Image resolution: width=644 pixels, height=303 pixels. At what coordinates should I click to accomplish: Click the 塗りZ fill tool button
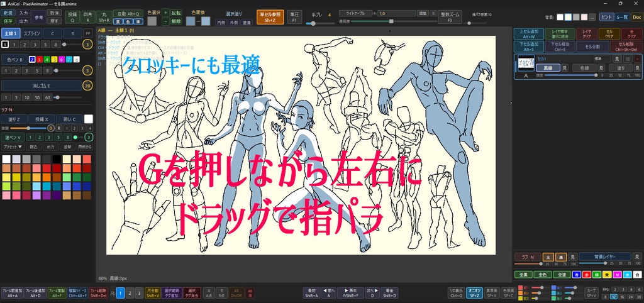(14, 119)
